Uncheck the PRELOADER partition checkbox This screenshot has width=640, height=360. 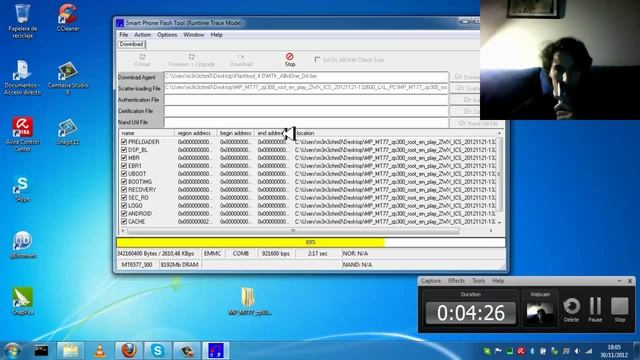click(x=124, y=142)
